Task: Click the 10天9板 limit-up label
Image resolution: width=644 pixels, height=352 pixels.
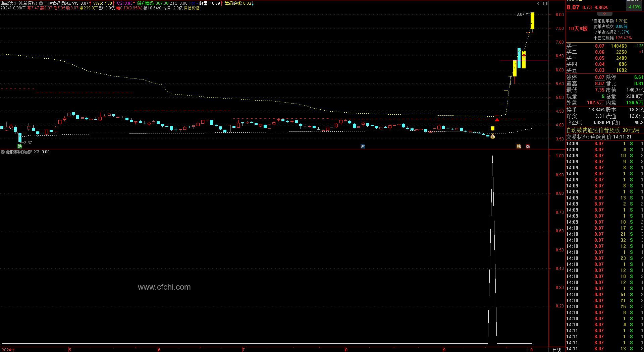Action: pos(578,29)
